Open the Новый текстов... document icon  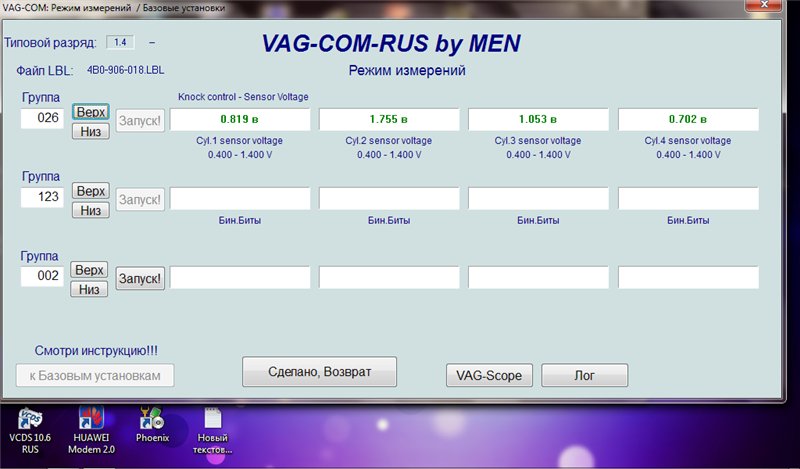(213, 430)
